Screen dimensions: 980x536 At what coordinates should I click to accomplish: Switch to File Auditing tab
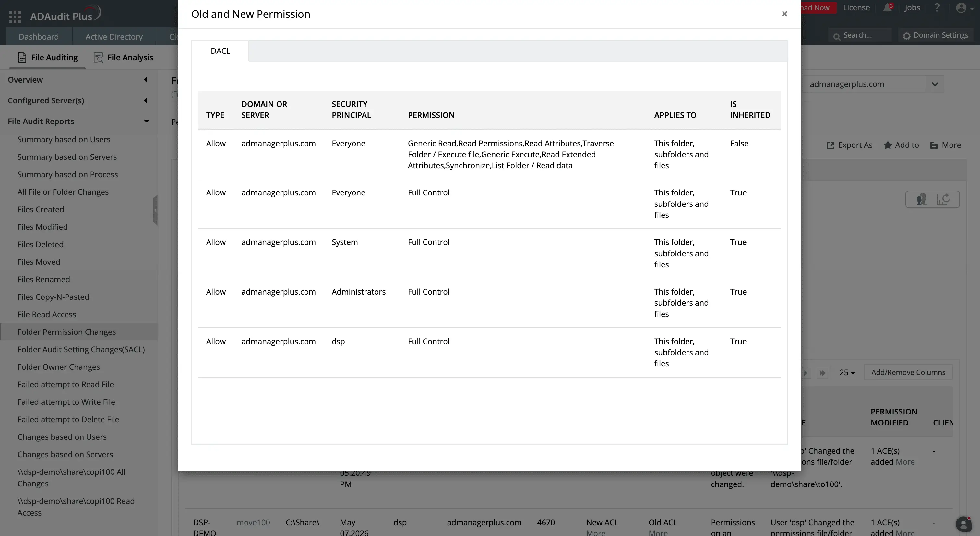[x=47, y=57]
